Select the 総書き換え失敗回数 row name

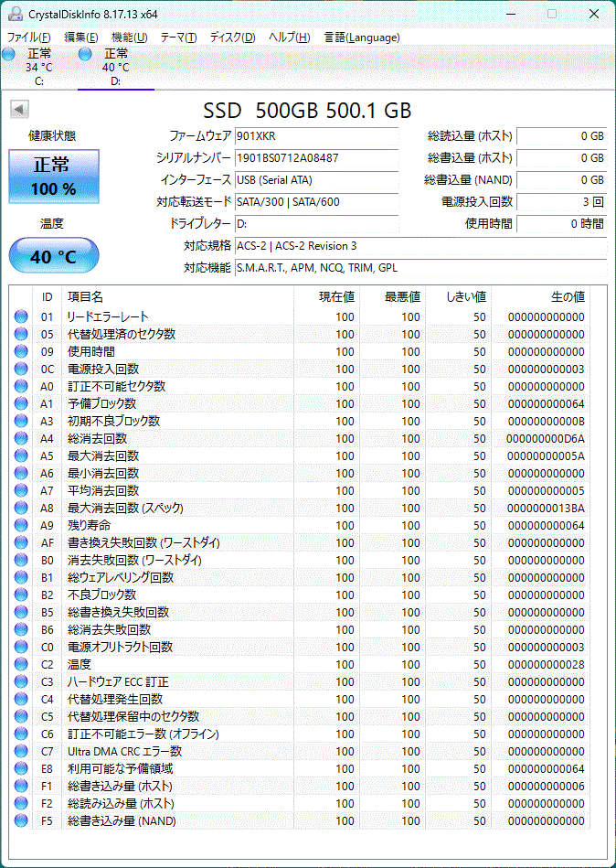click(x=118, y=612)
